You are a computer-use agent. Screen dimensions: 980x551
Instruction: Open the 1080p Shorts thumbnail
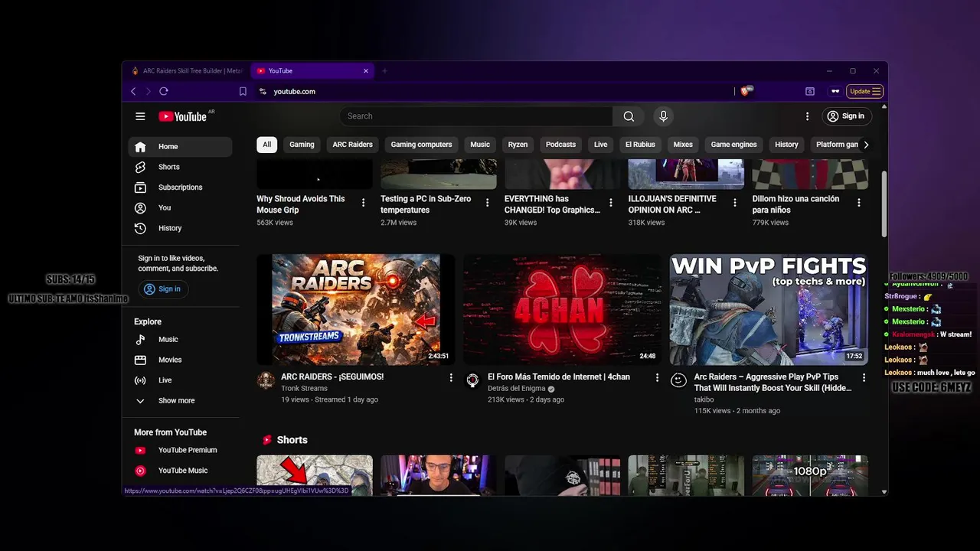(810, 475)
